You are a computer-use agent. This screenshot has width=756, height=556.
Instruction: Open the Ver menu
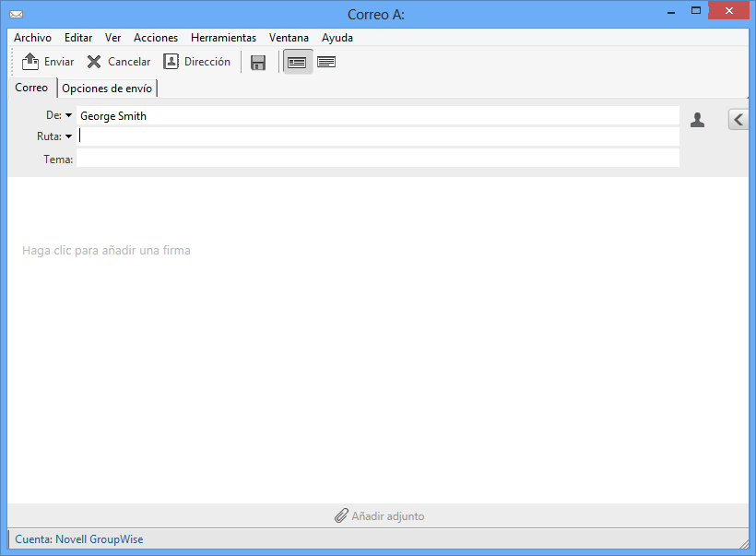pos(112,38)
